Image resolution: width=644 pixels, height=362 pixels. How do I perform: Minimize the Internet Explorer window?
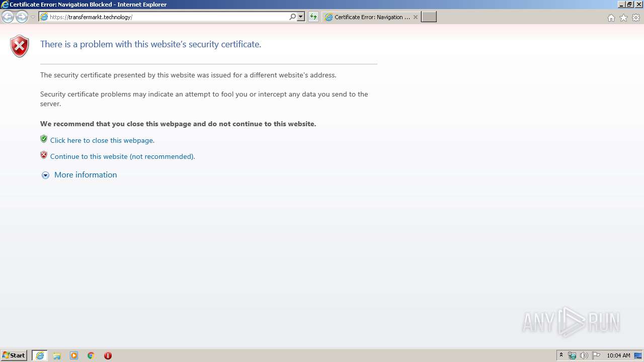(x=621, y=5)
